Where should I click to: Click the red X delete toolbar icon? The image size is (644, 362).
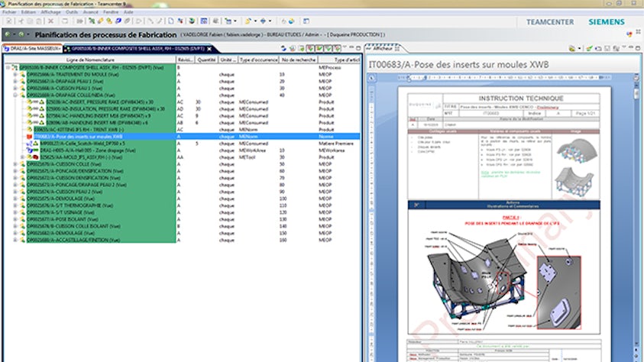[51, 21]
